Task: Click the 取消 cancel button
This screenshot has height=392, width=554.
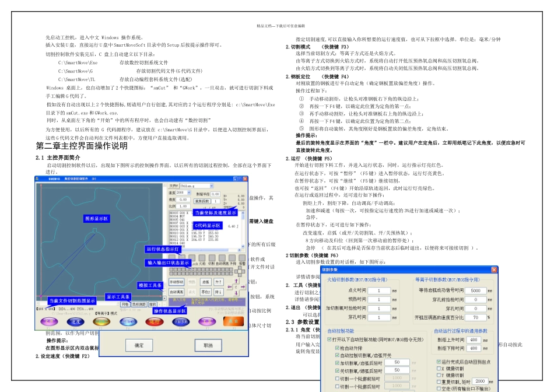Action: click(208, 345)
